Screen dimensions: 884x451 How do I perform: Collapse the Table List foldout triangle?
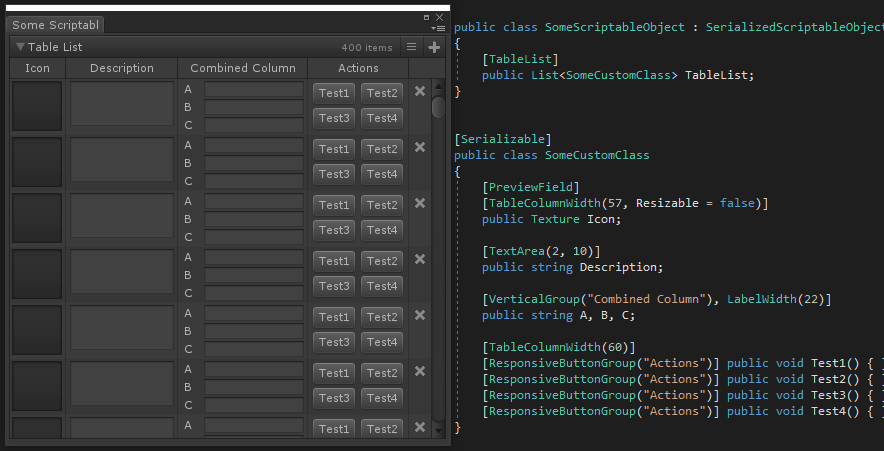(x=20, y=47)
